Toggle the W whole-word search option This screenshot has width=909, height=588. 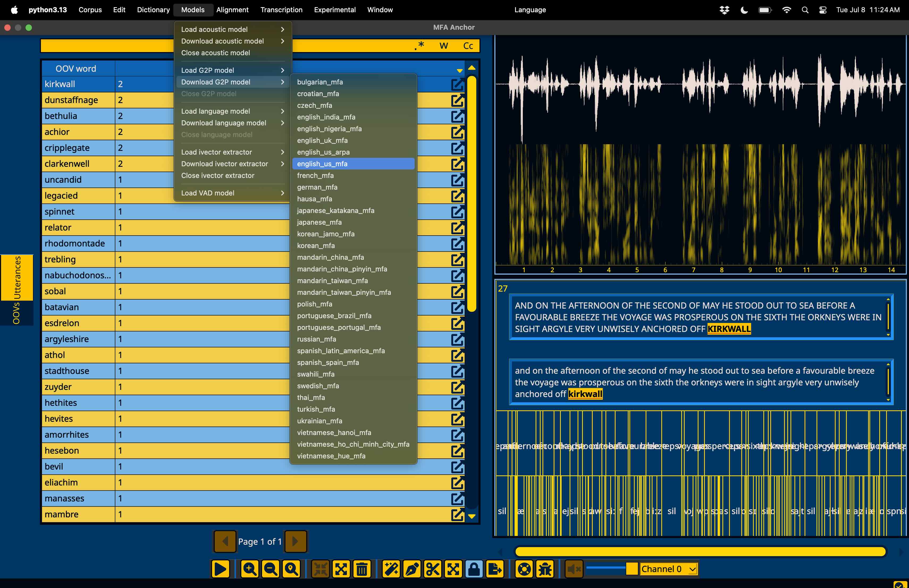point(443,46)
